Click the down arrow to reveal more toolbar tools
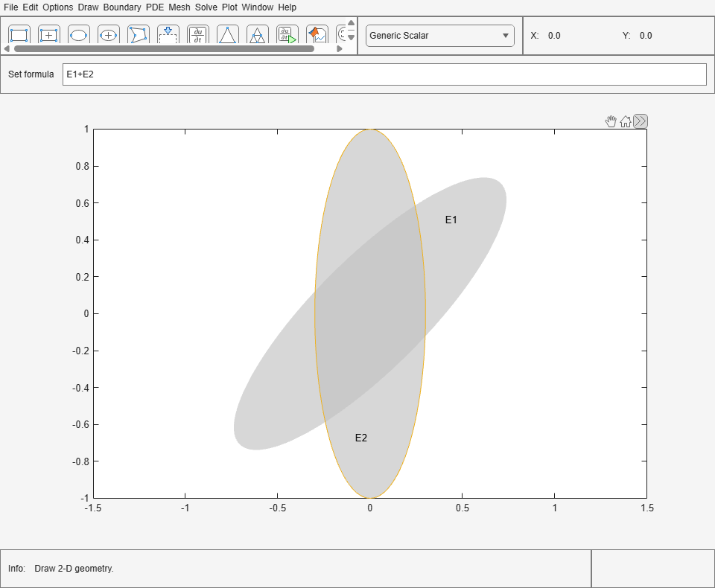 [x=350, y=43]
